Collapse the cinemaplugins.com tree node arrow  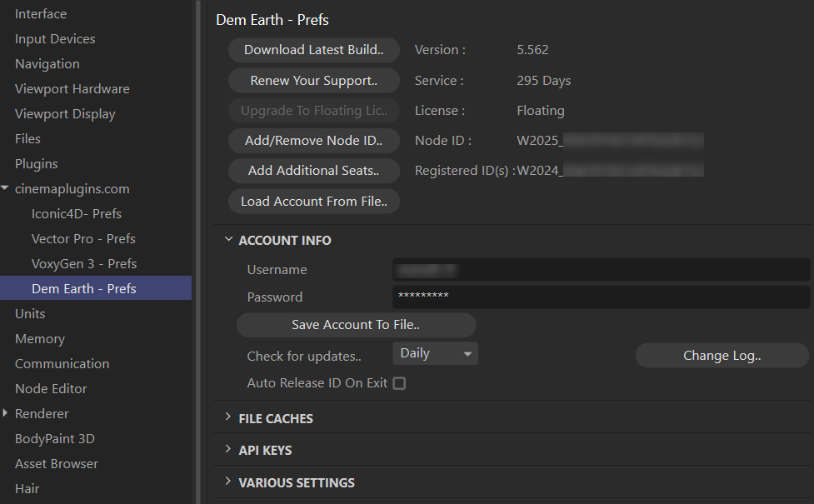(5, 188)
